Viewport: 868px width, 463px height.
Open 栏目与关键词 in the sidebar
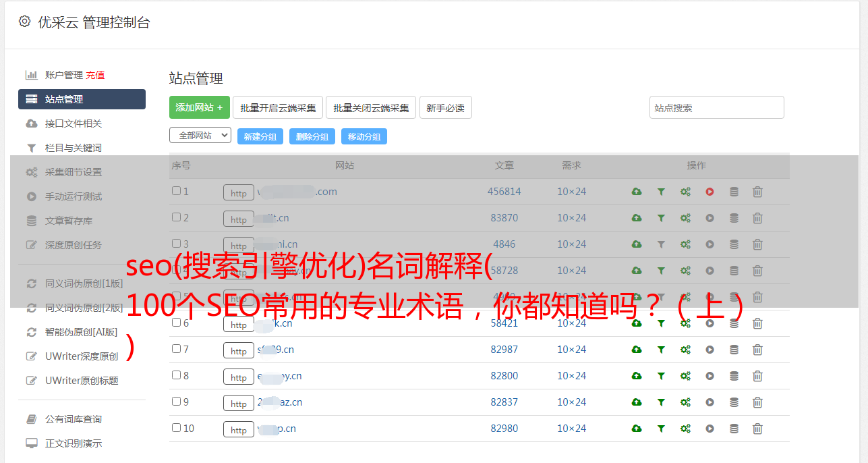tap(74, 148)
